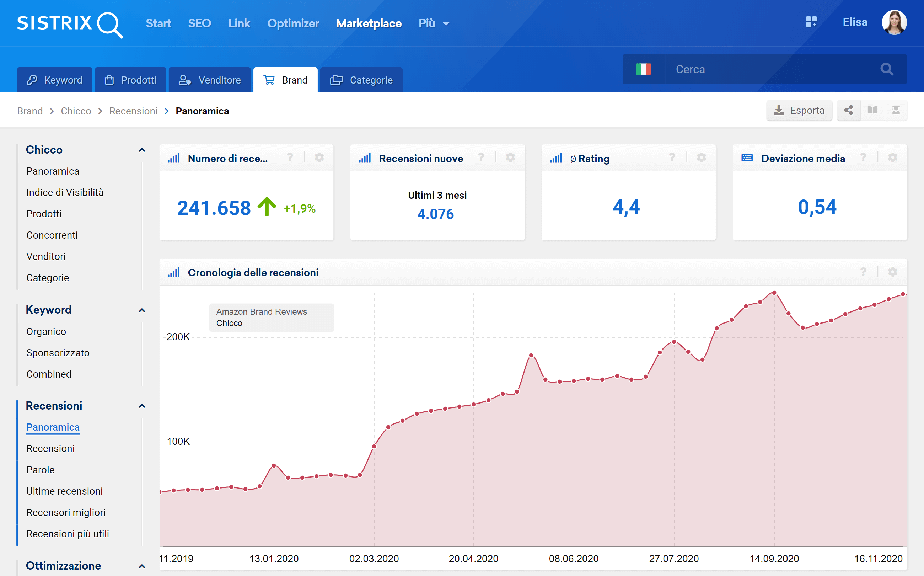Click the chart peak point at 14.09.2020
This screenshot has height=576, width=924.
click(774, 293)
